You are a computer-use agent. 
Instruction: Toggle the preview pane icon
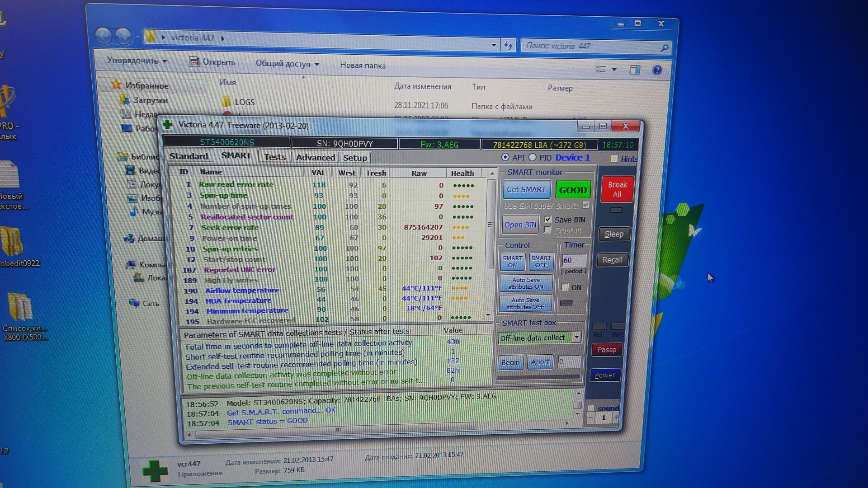(635, 70)
